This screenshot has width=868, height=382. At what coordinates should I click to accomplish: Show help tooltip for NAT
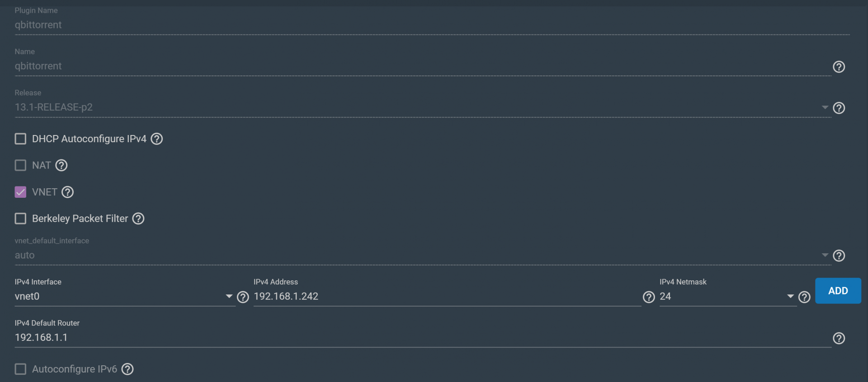coord(61,165)
